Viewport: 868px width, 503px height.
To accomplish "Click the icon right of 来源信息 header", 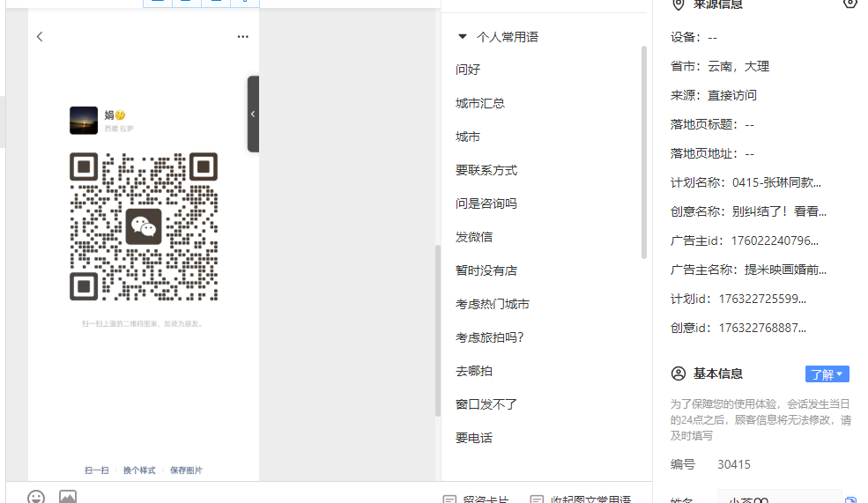I will pyautogui.click(x=849, y=4).
